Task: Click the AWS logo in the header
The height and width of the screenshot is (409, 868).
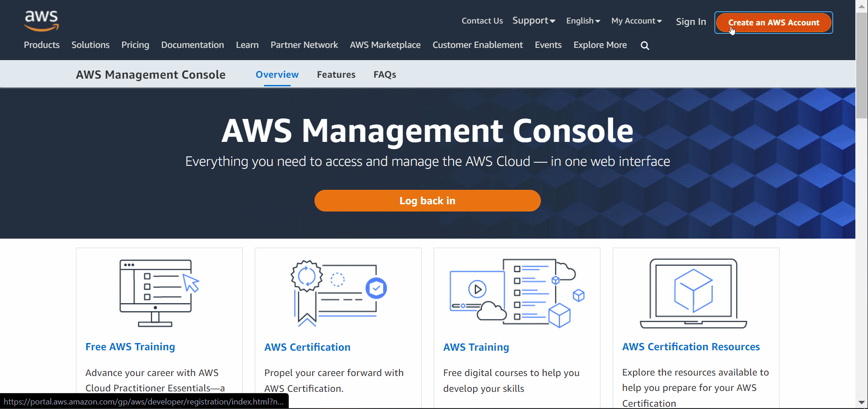Action: [x=41, y=21]
